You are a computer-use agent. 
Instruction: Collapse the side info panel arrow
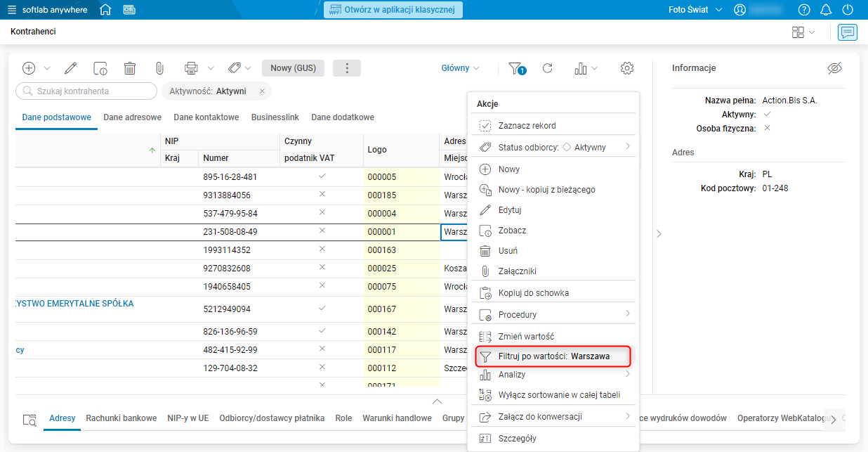point(659,234)
